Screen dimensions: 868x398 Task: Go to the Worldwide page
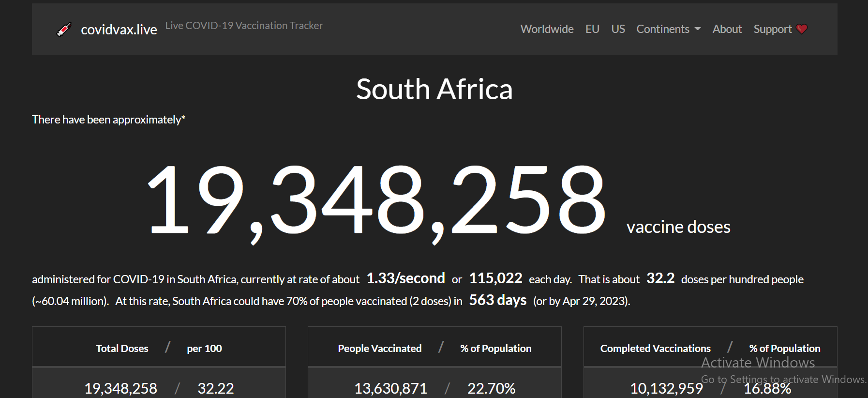(x=547, y=29)
